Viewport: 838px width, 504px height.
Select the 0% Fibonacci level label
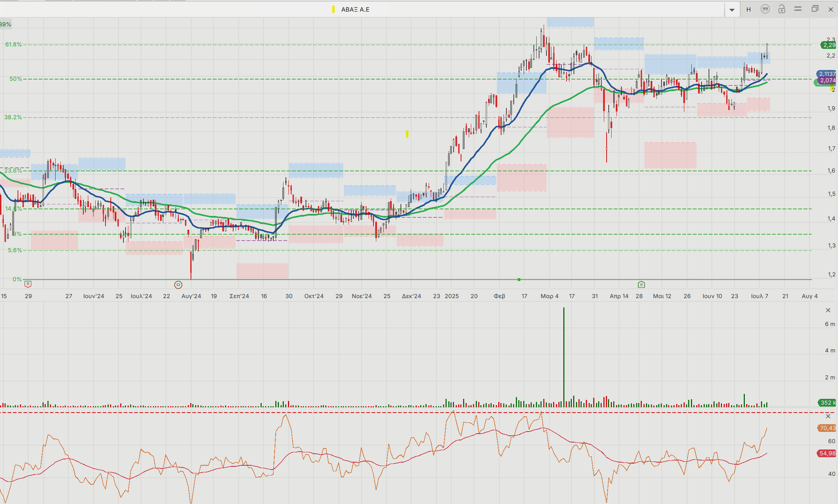[x=17, y=279]
